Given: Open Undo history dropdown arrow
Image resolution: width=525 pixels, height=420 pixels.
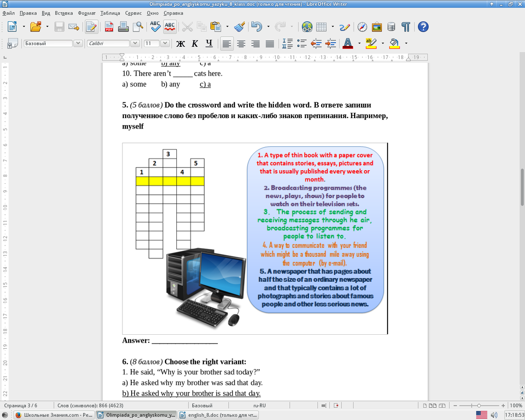Looking at the screenshot, I should [x=268, y=27].
